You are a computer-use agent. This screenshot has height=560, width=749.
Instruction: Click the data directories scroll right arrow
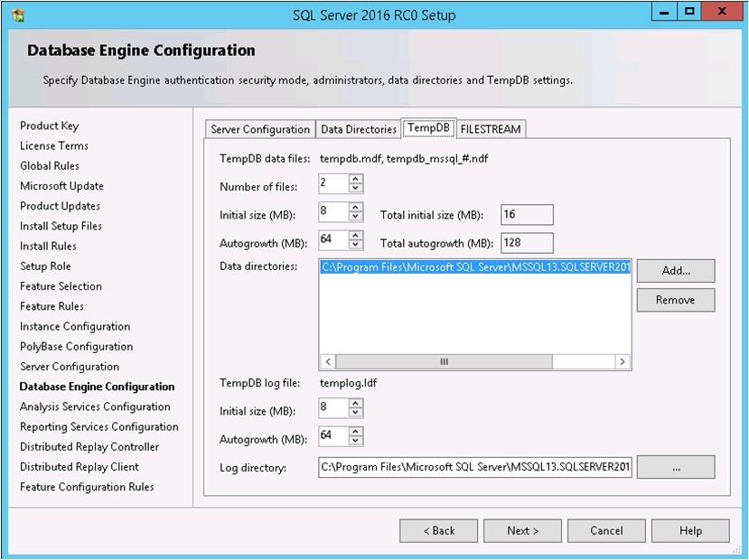pyautogui.click(x=623, y=362)
